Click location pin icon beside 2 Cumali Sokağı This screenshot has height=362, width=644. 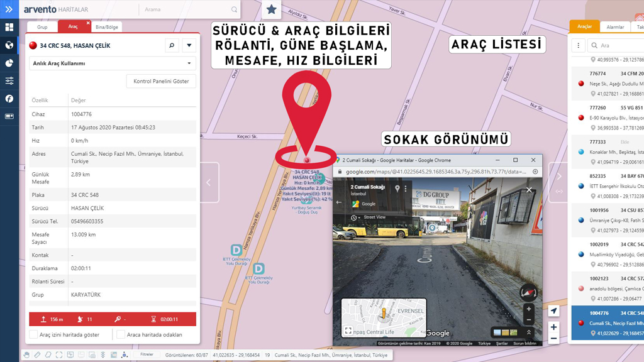coord(397,189)
